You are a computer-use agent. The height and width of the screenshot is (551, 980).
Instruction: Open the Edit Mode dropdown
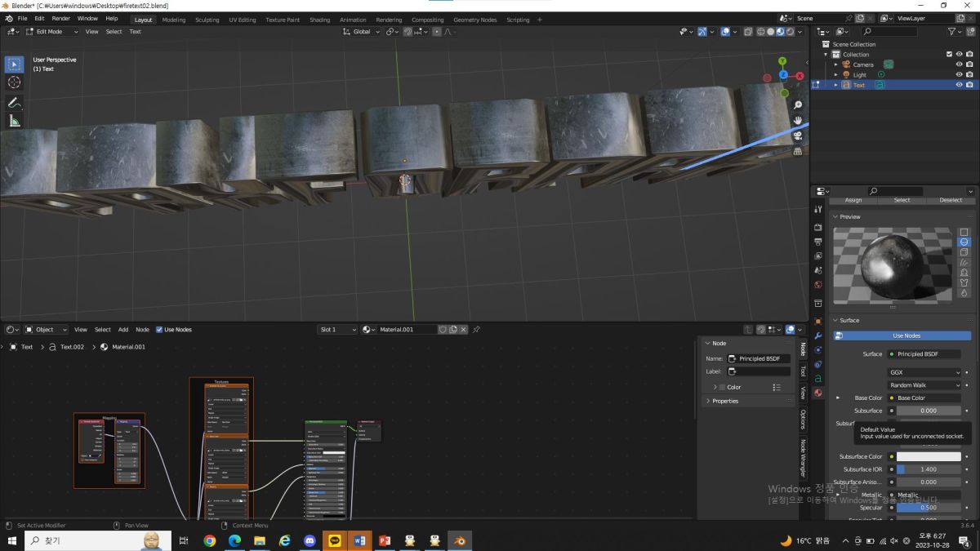[x=51, y=32]
